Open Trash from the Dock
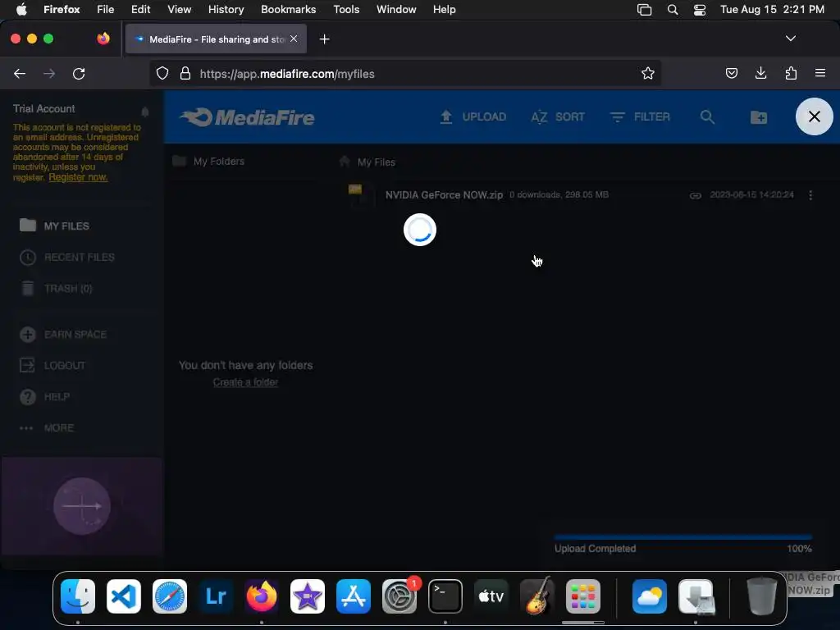 click(x=762, y=596)
